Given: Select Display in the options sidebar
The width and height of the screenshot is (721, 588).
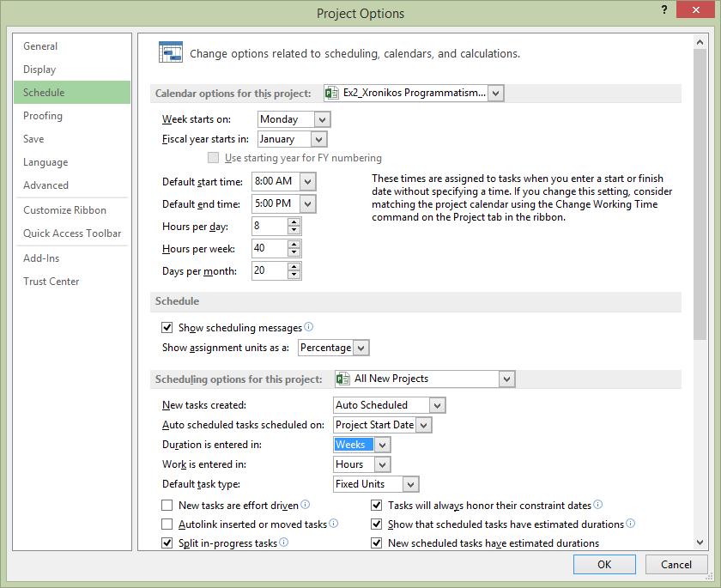Looking at the screenshot, I should pos(72,70).
